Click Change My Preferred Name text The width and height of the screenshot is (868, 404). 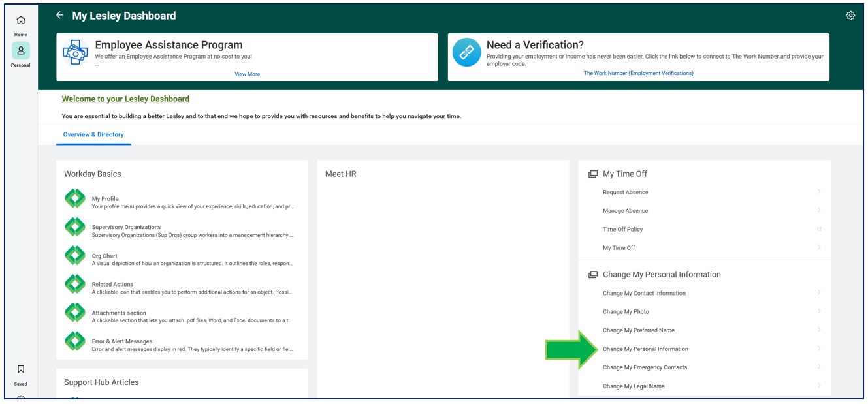pos(639,330)
